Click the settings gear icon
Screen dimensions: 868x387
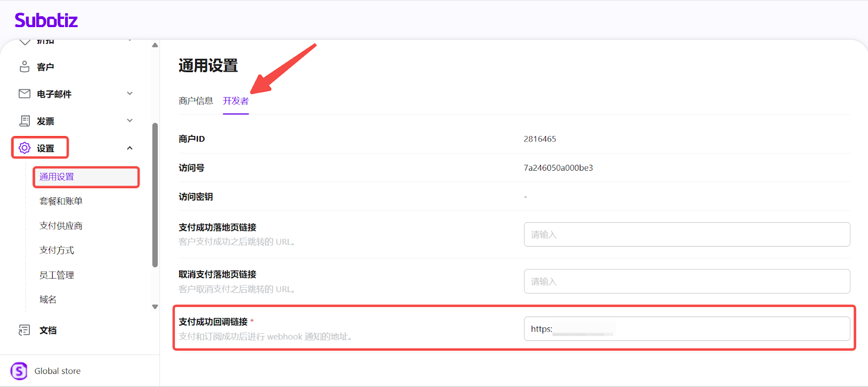click(24, 148)
